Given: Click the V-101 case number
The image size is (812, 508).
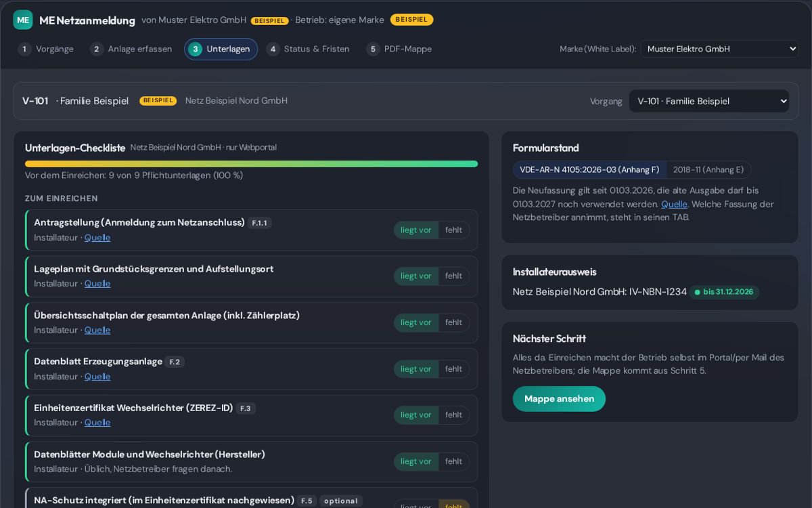Looking at the screenshot, I should (x=35, y=101).
